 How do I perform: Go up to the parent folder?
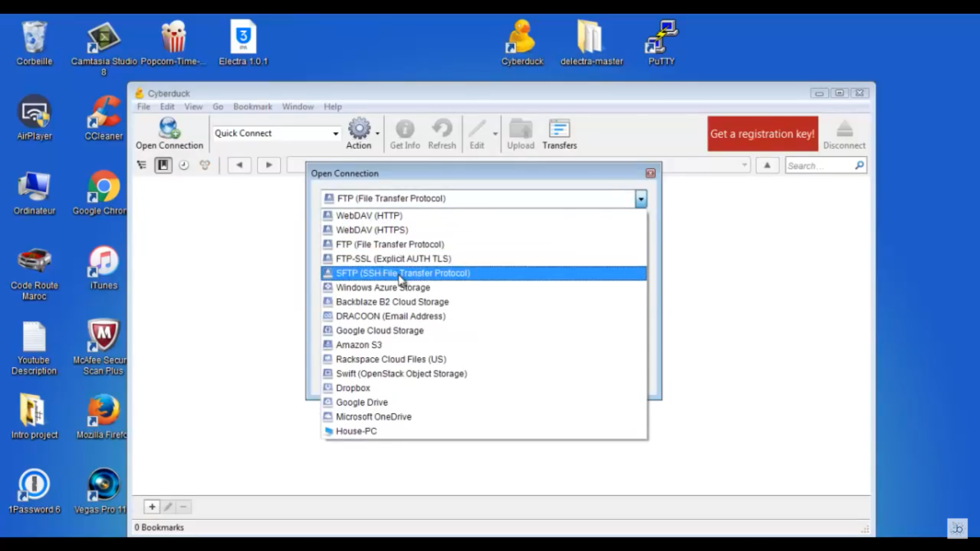[x=767, y=165]
